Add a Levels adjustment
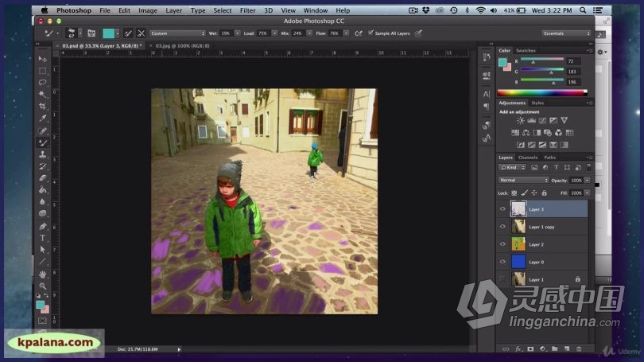The image size is (644, 362). 531,120
